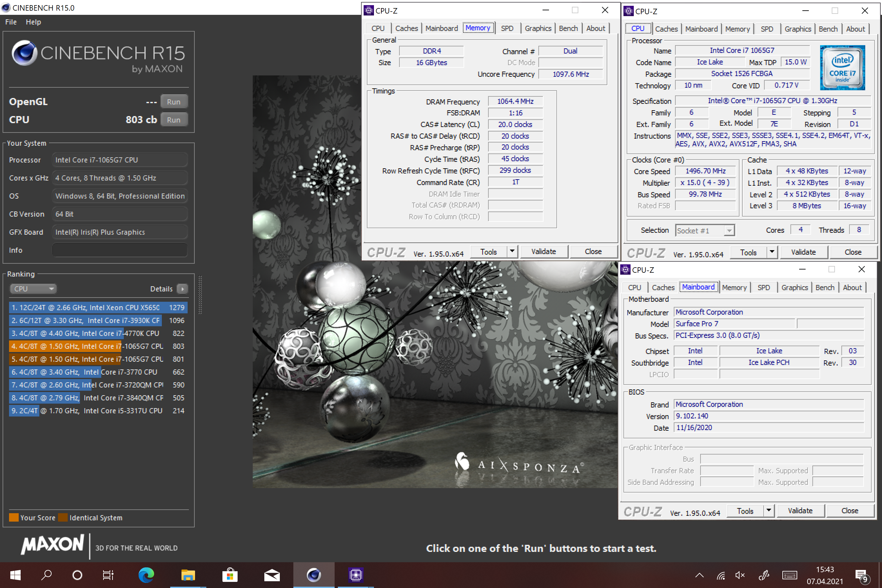This screenshot has width=882, height=588.
Task: Click Identical System brown legend swatch
Action: coord(63,517)
